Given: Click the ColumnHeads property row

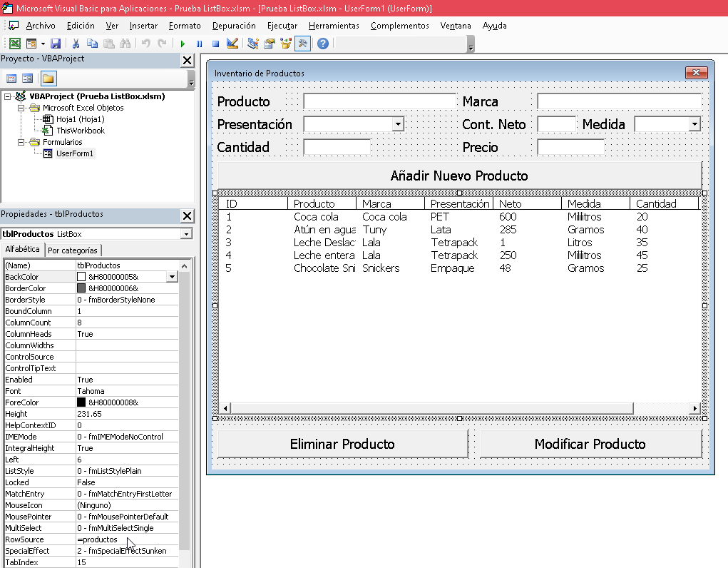Looking at the screenshot, I should 91,334.
